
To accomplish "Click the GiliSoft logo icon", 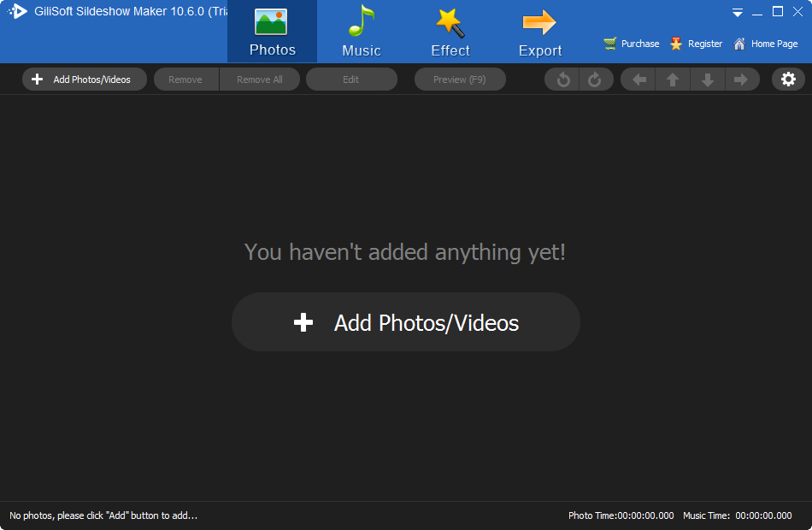I will coord(17,12).
